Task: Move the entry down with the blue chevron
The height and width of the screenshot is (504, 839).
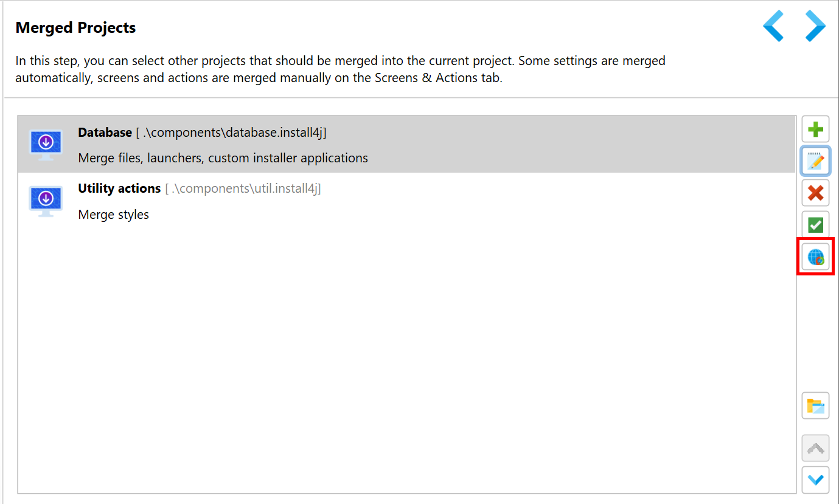Action: click(x=815, y=480)
